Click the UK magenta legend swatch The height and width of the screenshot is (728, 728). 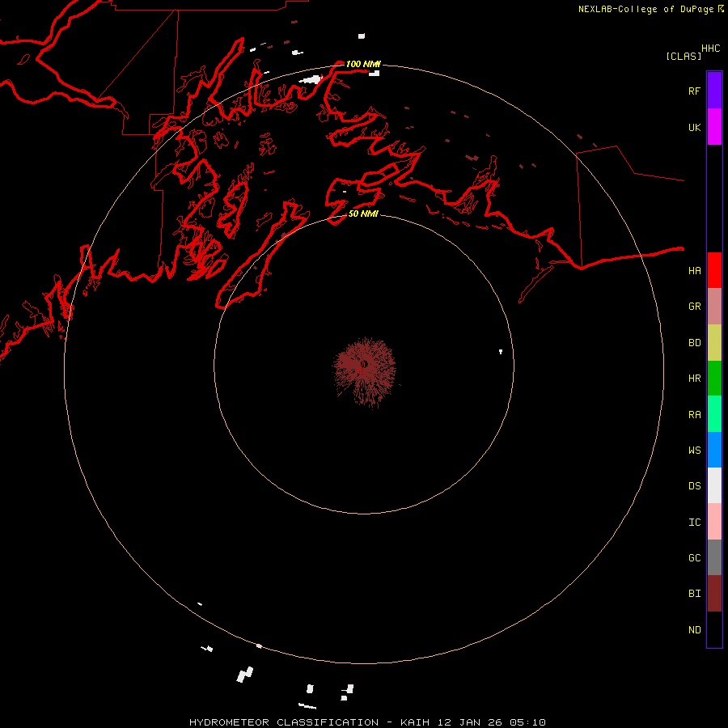point(714,127)
